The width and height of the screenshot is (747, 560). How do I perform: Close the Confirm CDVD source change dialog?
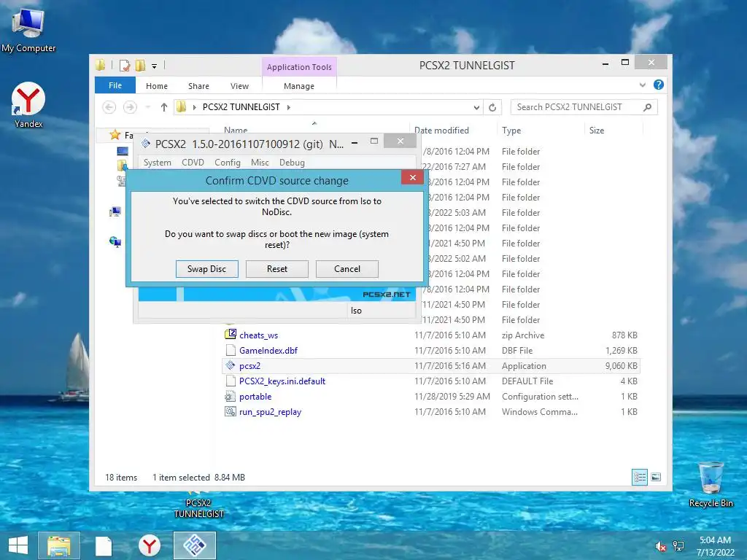[413, 178]
